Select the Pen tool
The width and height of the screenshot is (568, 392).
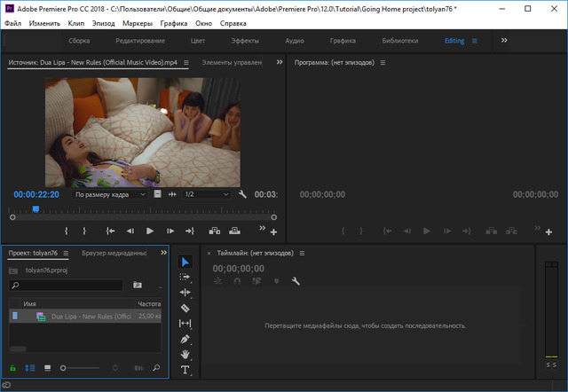tap(185, 339)
